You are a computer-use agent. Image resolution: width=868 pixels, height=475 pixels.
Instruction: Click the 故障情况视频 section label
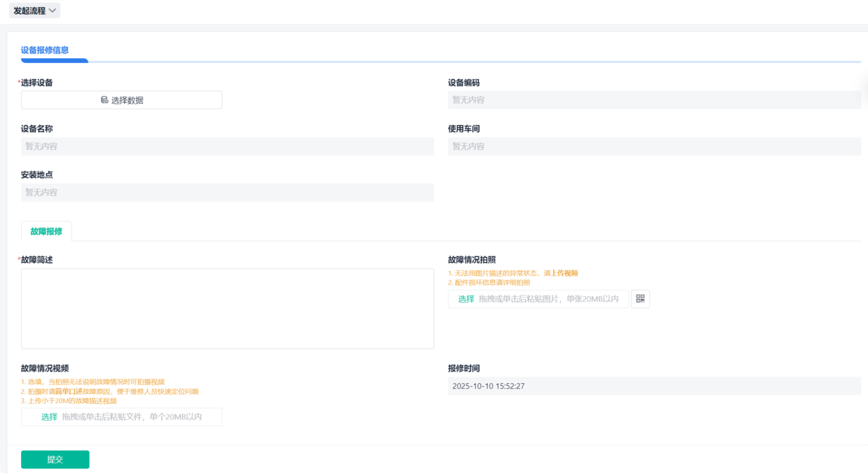[x=45, y=368]
